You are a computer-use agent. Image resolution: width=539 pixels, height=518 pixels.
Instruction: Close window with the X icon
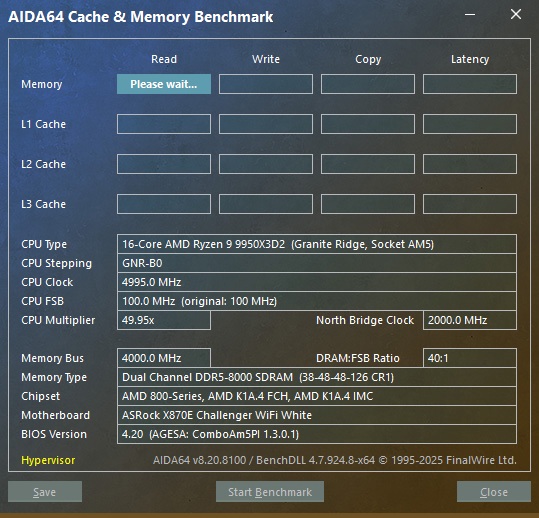click(516, 14)
